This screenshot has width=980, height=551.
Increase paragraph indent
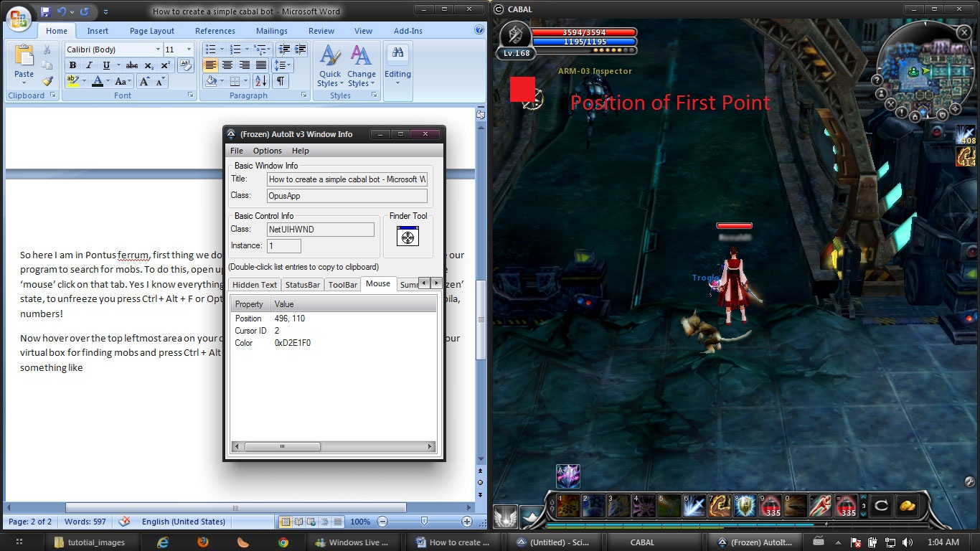[x=300, y=50]
